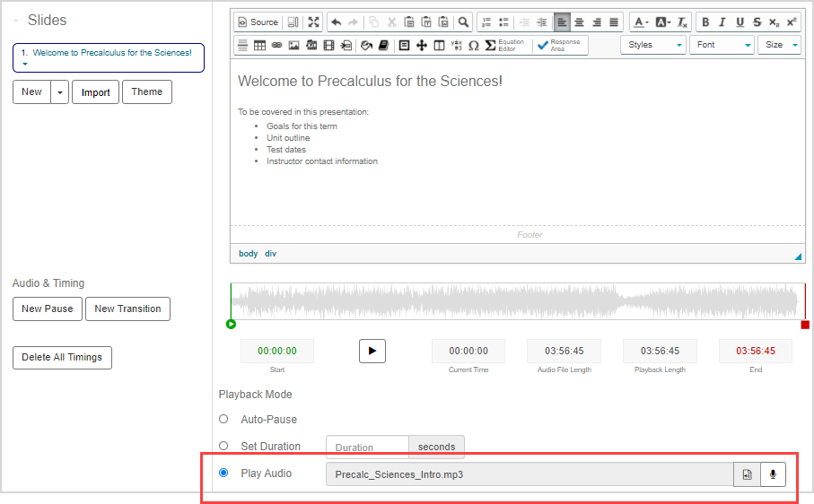Click the div element path item
The height and width of the screenshot is (504, 814).
[x=270, y=254]
